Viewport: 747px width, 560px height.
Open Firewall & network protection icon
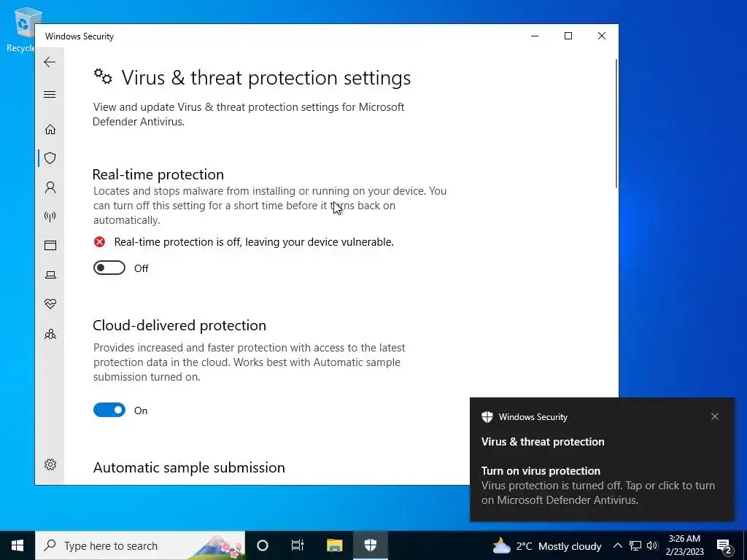point(50,217)
